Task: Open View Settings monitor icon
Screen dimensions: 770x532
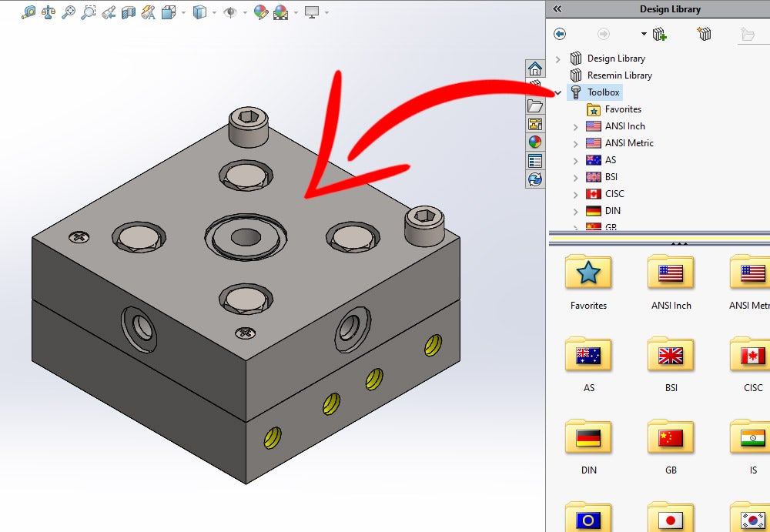Action: tap(312, 12)
